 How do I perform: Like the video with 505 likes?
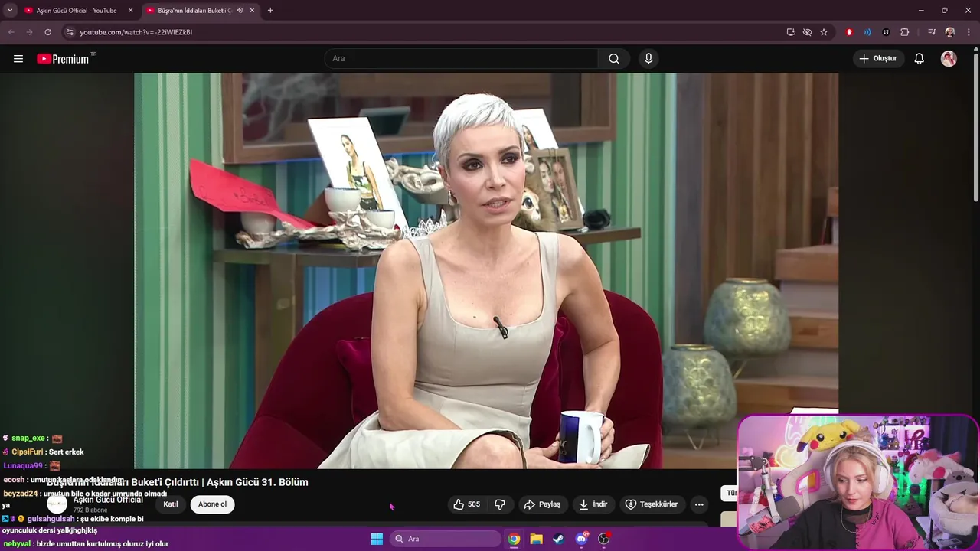pos(466,504)
